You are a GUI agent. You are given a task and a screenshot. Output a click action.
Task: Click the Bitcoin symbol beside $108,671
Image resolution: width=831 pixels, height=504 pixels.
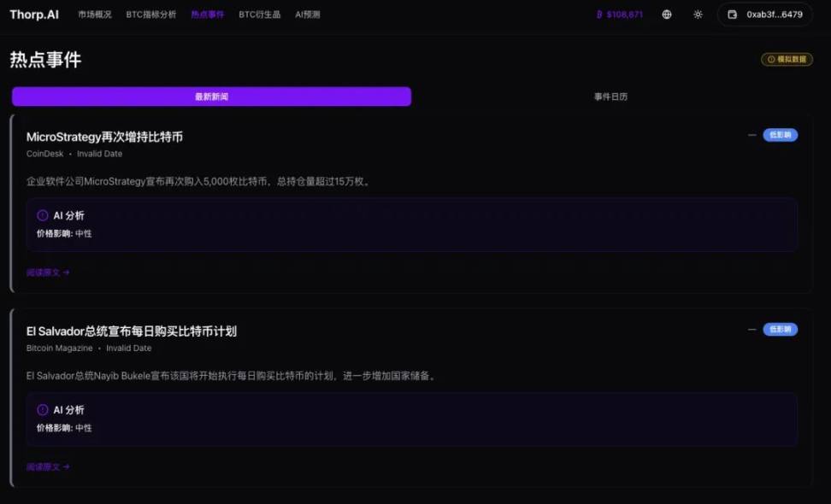click(x=599, y=15)
